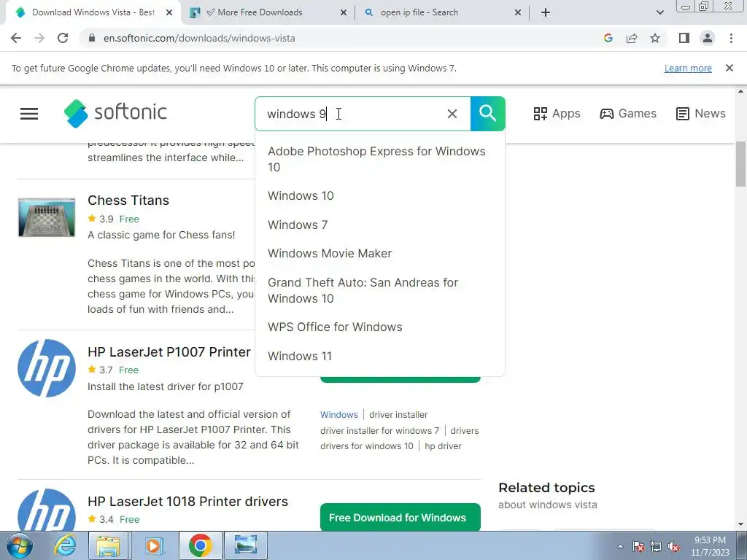Click the drivers for windows 10 tag
Screen dimensions: 747x560
[x=367, y=446]
